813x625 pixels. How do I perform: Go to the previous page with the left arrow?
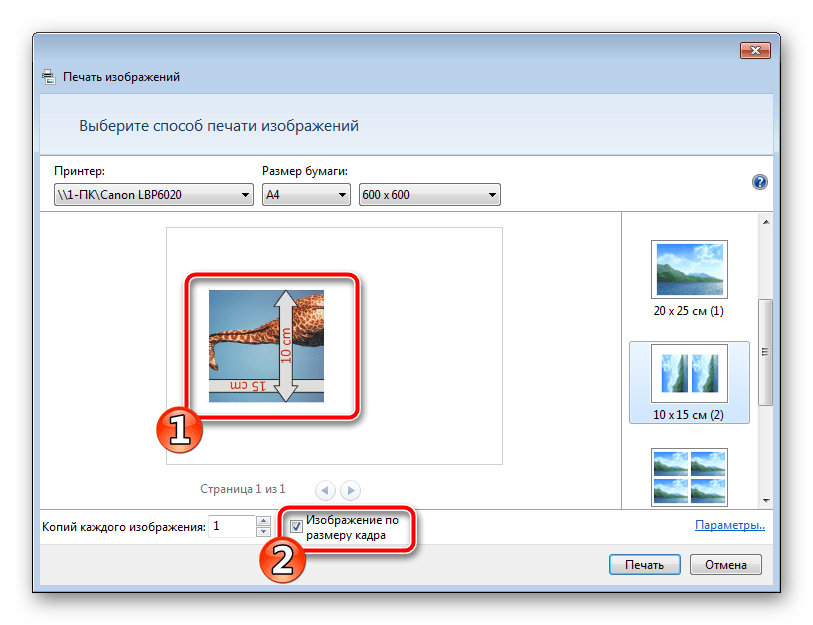(x=325, y=490)
